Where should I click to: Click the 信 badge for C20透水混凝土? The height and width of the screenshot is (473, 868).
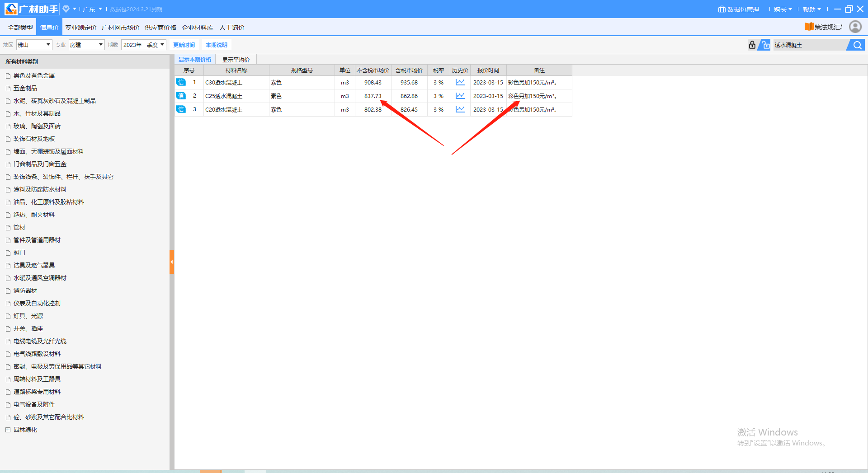coord(181,109)
